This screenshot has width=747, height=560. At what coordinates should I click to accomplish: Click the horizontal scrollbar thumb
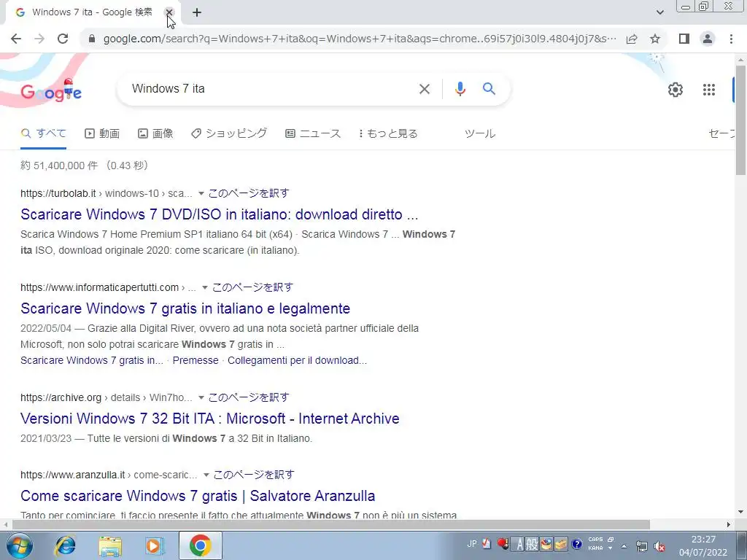(331, 524)
